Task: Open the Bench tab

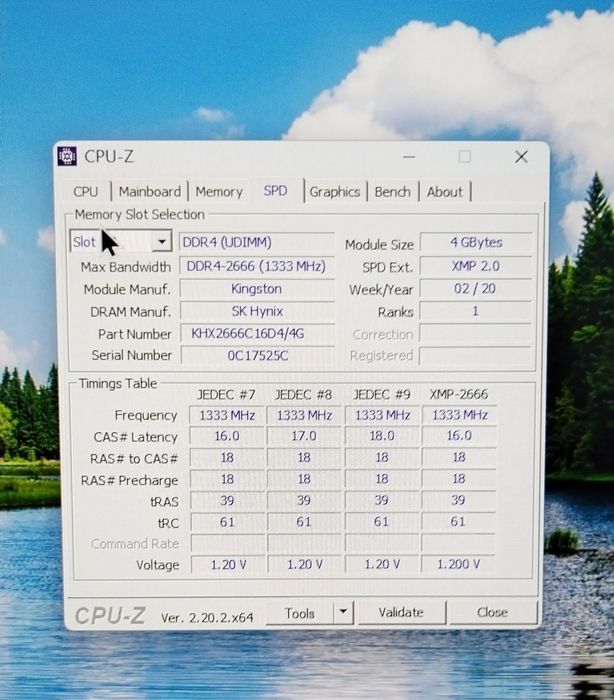Action: [393, 192]
